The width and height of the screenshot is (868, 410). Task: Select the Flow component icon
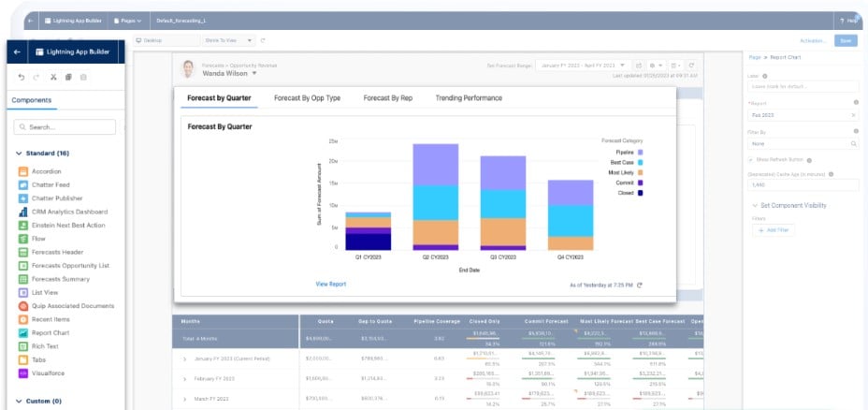pyautogui.click(x=22, y=239)
